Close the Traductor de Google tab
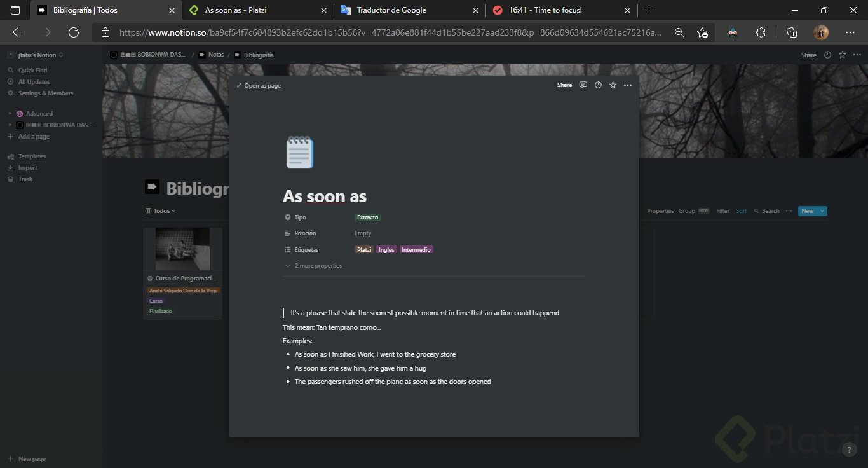868x468 pixels. click(x=476, y=10)
